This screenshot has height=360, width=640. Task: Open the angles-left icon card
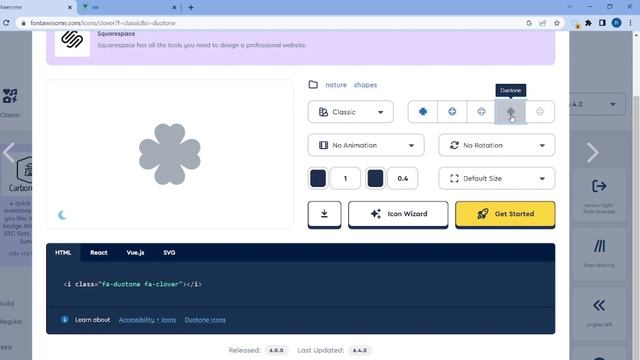click(x=599, y=313)
